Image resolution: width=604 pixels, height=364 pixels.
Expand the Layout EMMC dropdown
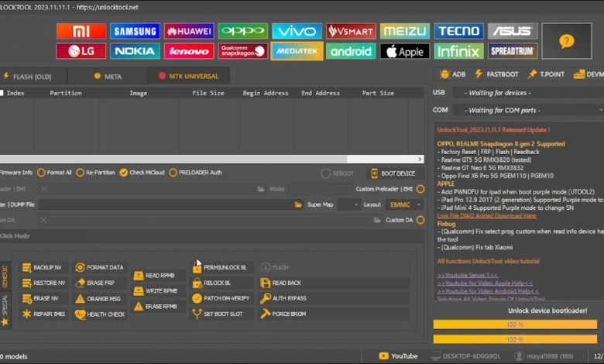click(404, 204)
